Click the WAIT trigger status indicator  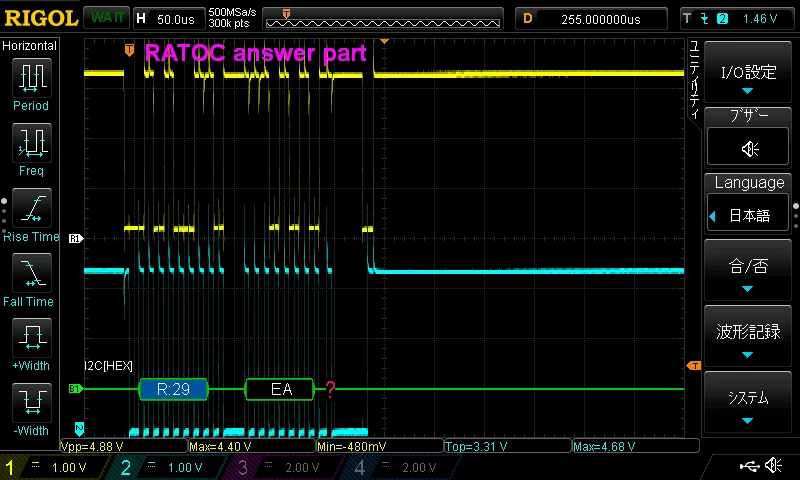(x=107, y=18)
